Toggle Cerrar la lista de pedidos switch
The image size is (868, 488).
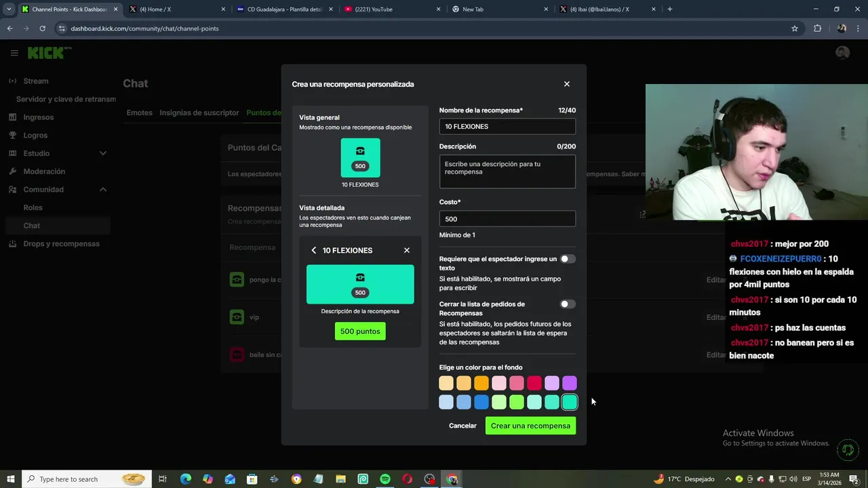pos(568,304)
